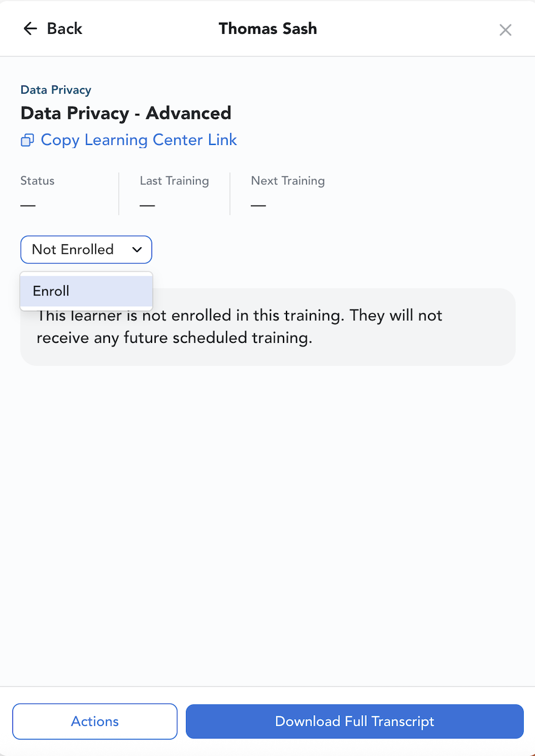Click the 'Data Privacy' category label
This screenshot has width=535, height=756.
click(x=56, y=90)
